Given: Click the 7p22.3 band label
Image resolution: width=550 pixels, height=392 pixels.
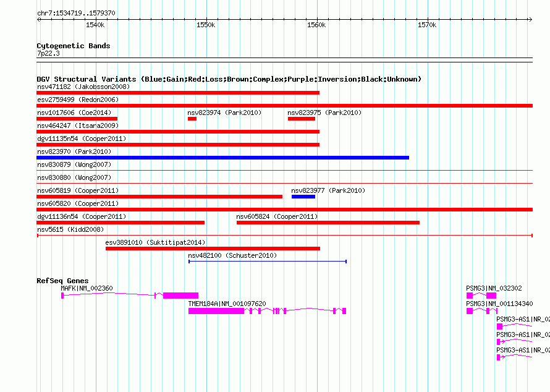Looking at the screenshot, I should pyautogui.click(x=48, y=53).
